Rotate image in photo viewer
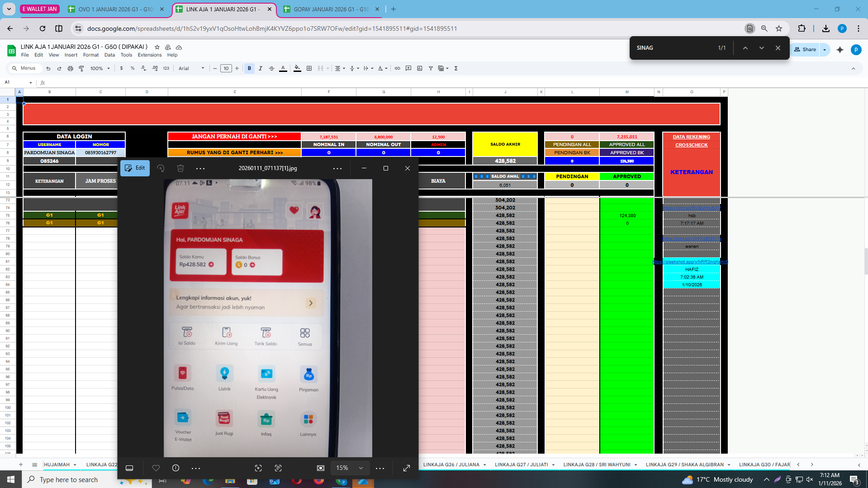The width and height of the screenshot is (868, 488). click(161, 168)
